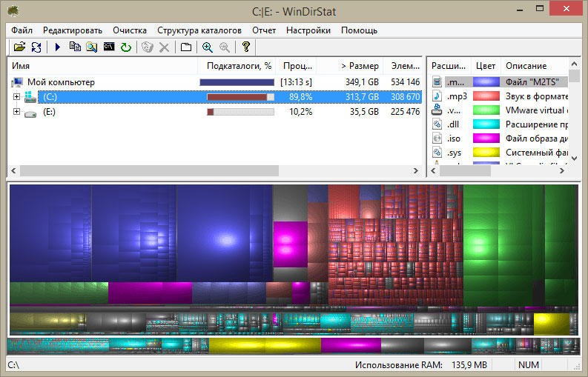The image size is (588, 377).
Task: Sort by the Имя column header
Action: point(102,66)
